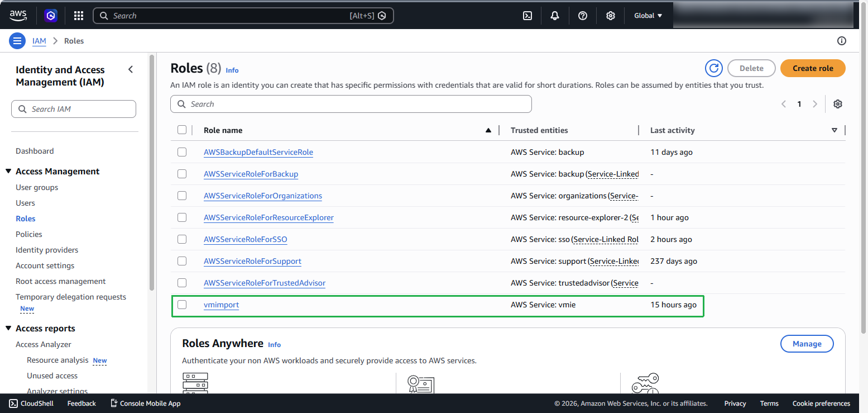Click the CloudShell icon in footer
This screenshot has width=868, height=413.
click(13, 403)
